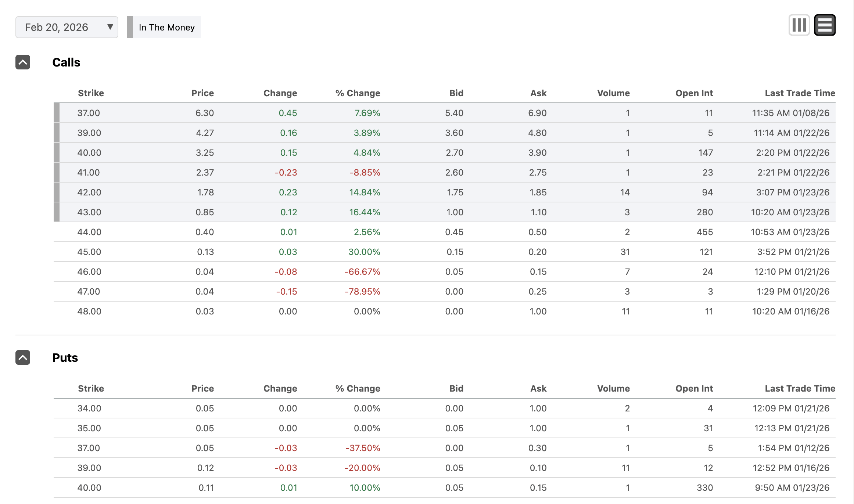This screenshot has height=504, width=854.
Task: Open the Feb 20, 2026 expiration dropdown
Action: tap(67, 27)
